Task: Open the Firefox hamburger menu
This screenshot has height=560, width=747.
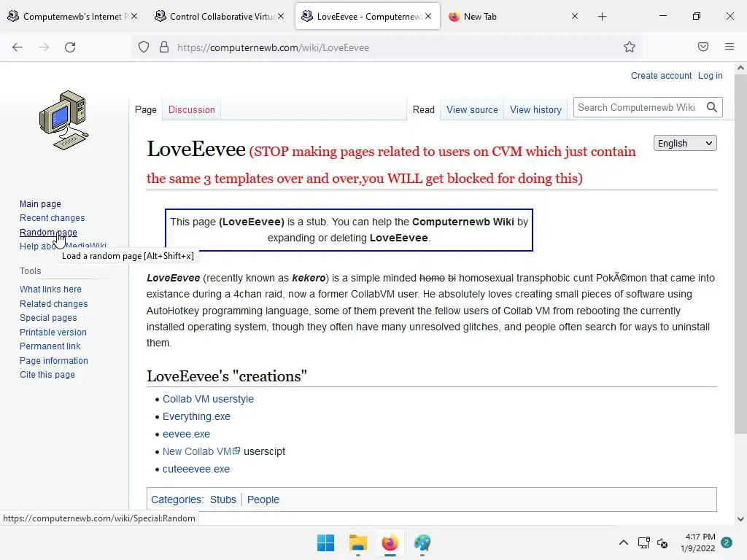Action: tap(729, 47)
